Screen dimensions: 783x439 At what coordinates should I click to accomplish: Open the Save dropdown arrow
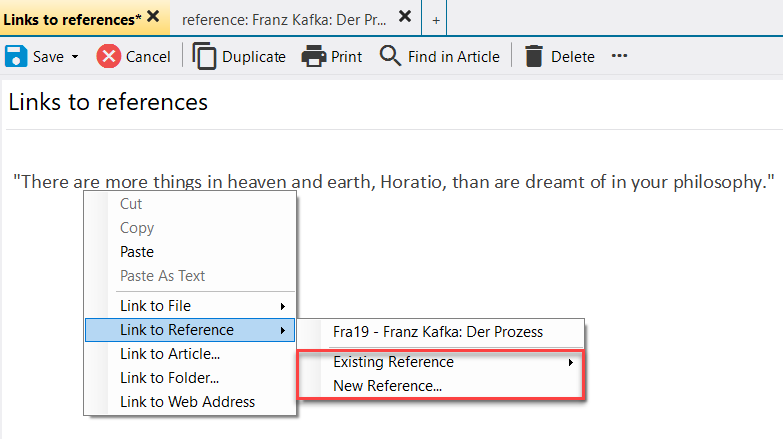74,57
